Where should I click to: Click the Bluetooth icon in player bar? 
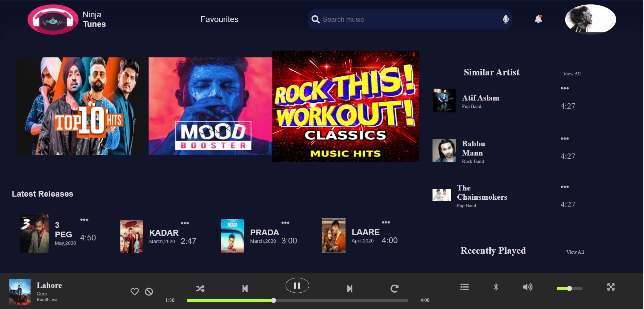(x=496, y=287)
